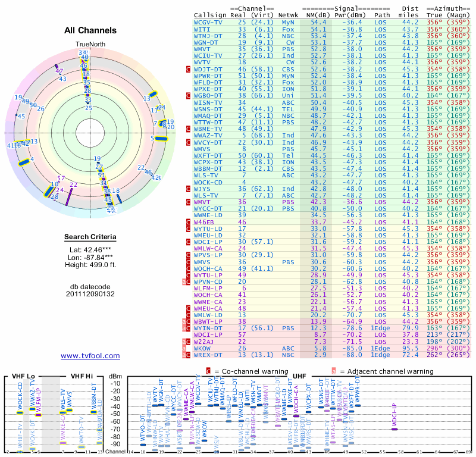
Task: Click the 1Edge path value in WKOW row
Action: pos(380,348)
